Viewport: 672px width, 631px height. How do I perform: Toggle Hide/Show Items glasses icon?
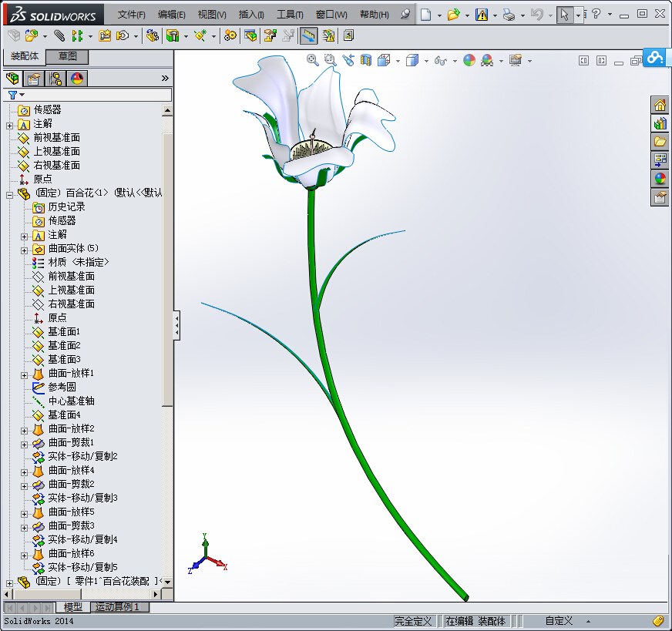[441, 60]
